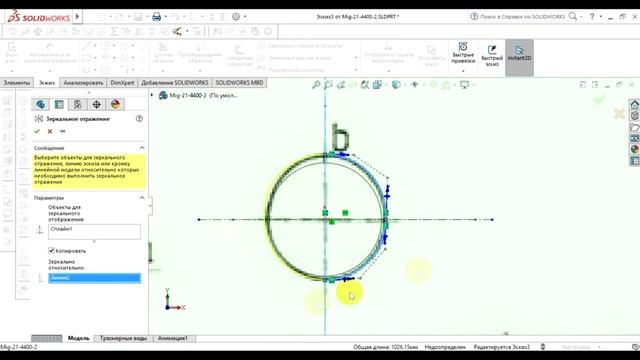Open the DimXpertManager crosshair tab icon
The image size is (640, 360).
point(96,104)
